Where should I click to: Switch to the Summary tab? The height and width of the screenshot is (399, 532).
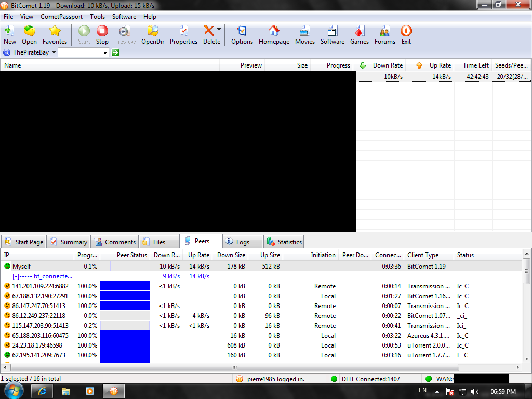(x=69, y=242)
